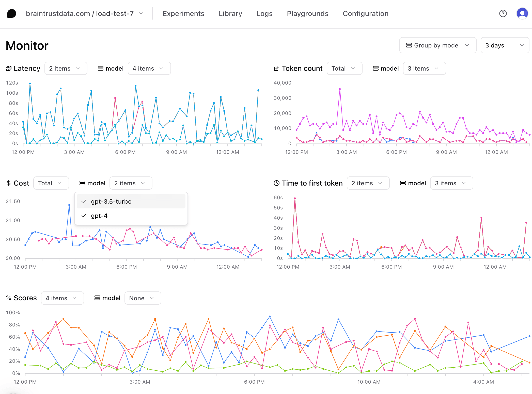Click the help circle icon top-right

pyautogui.click(x=503, y=13)
